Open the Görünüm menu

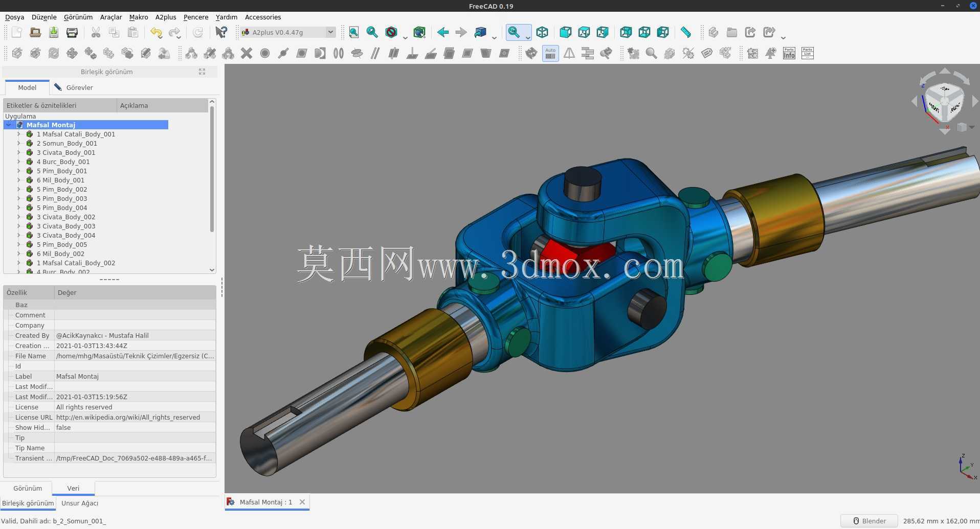(x=78, y=17)
